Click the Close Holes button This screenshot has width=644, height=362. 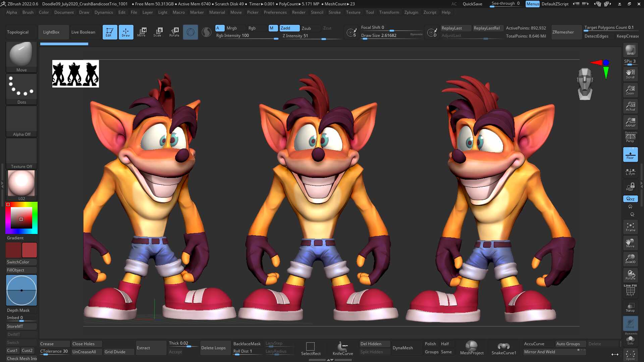[x=87, y=344]
